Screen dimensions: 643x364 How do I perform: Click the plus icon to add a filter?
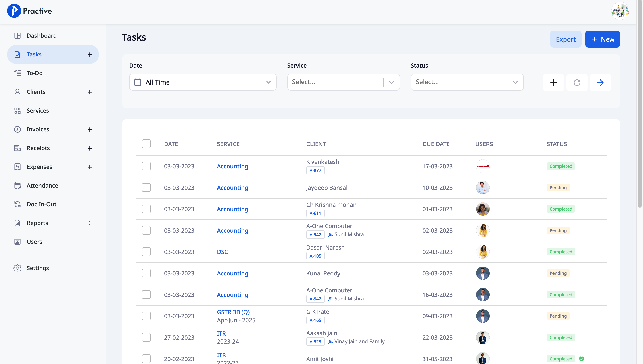553,83
